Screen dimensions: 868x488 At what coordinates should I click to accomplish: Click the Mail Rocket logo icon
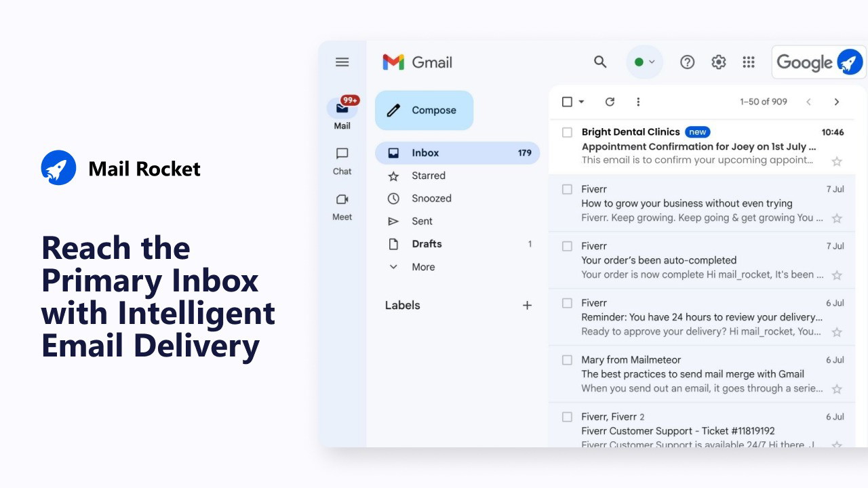[58, 167]
